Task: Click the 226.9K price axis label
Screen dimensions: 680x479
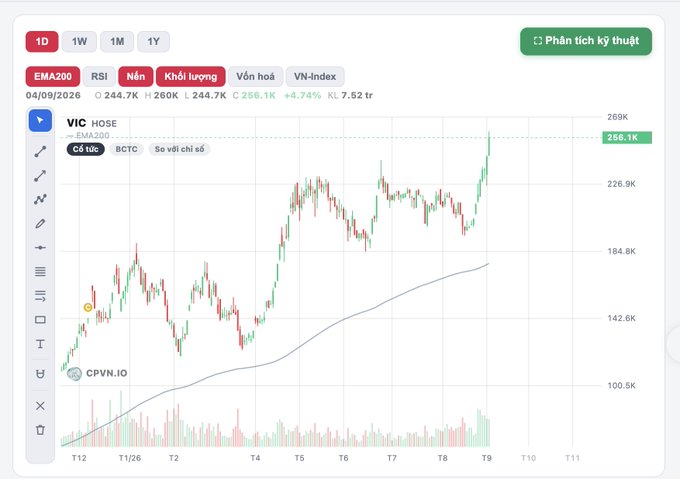Action: (x=621, y=184)
